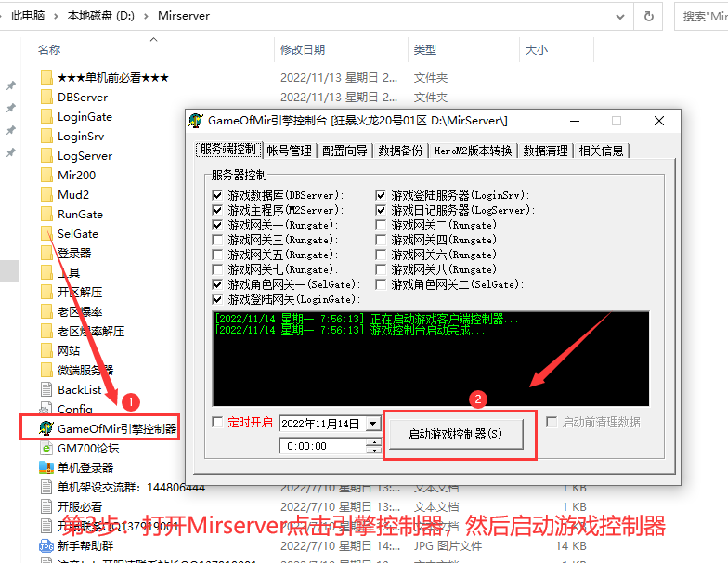The height and width of the screenshot is (563, 728).
Task: Select the 网站 folder icon
Action: 46,350
